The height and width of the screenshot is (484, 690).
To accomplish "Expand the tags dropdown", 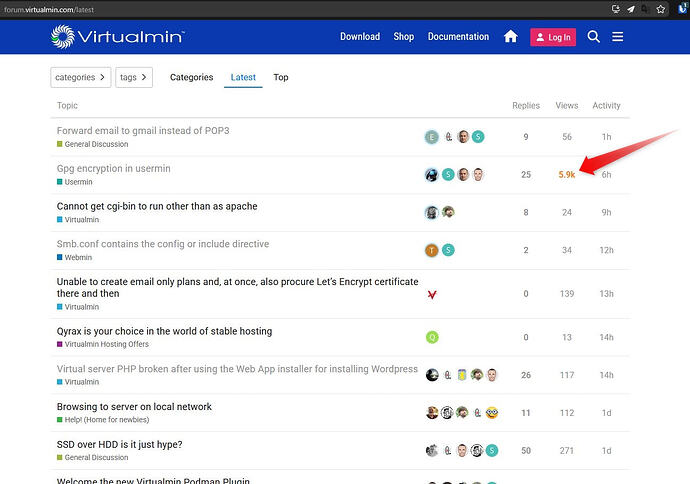I will (134, 77).
